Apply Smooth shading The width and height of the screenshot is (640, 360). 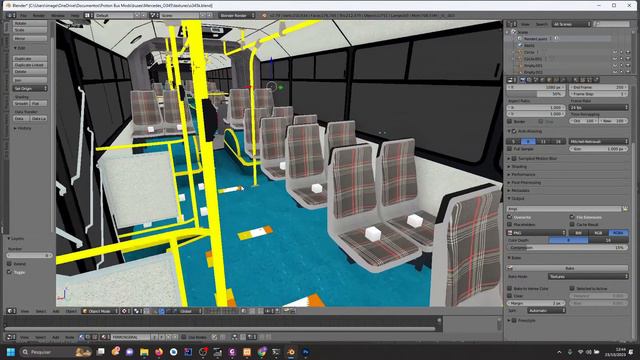tap(21, 104)
